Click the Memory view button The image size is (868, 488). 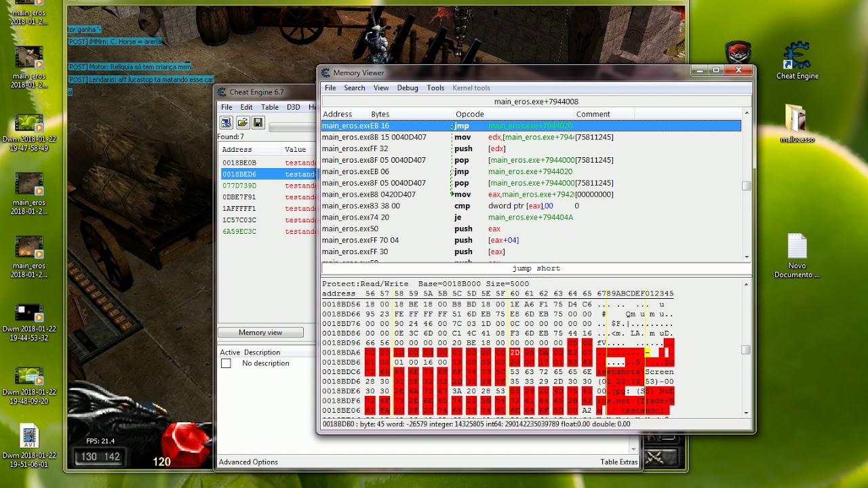(260, 333)
